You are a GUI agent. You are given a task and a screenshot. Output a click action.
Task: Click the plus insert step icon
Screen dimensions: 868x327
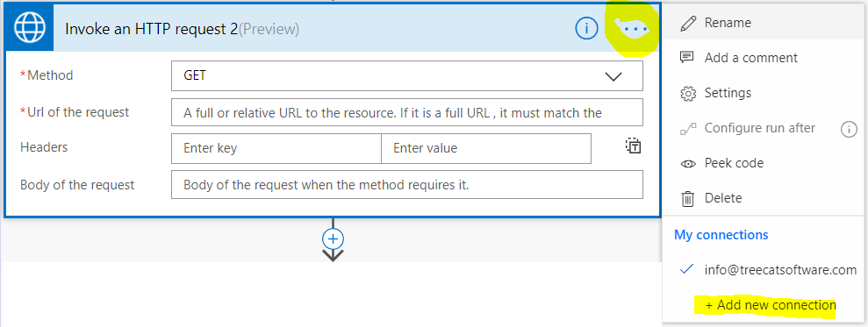click(x=334, y=238)
